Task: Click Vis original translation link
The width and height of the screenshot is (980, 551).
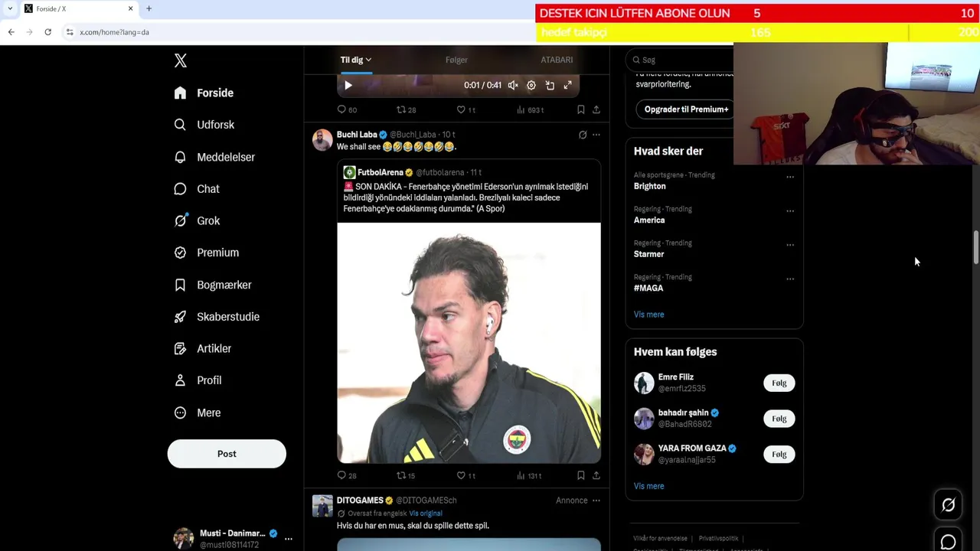Action: (x=426, y=514)
